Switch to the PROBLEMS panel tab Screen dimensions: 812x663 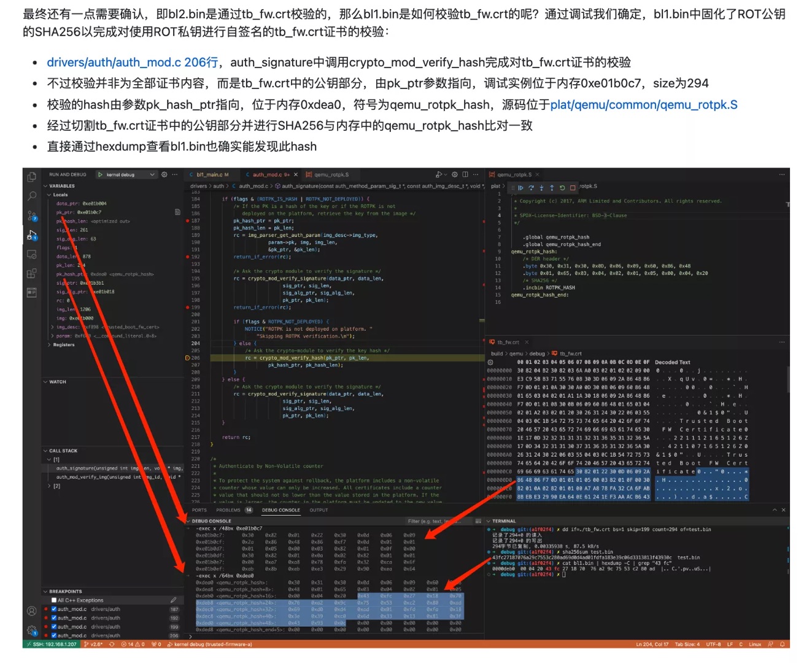(228, 510)
